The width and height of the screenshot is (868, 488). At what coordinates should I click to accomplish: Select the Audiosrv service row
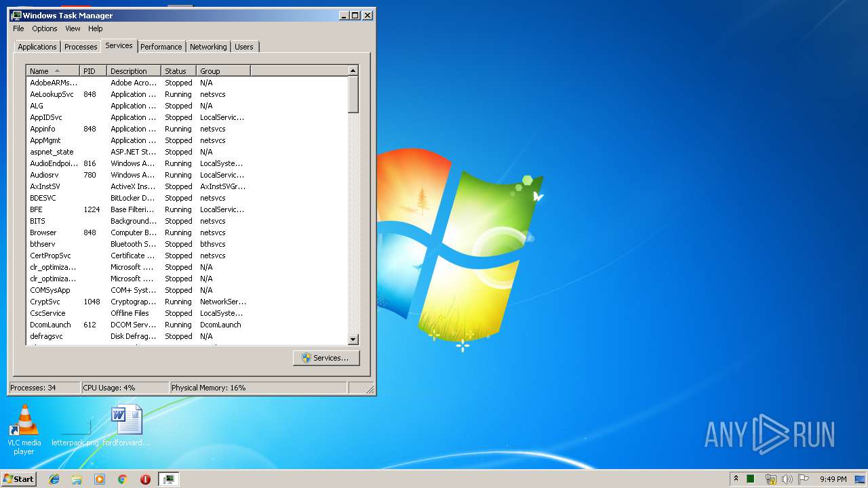pos(186,175)
